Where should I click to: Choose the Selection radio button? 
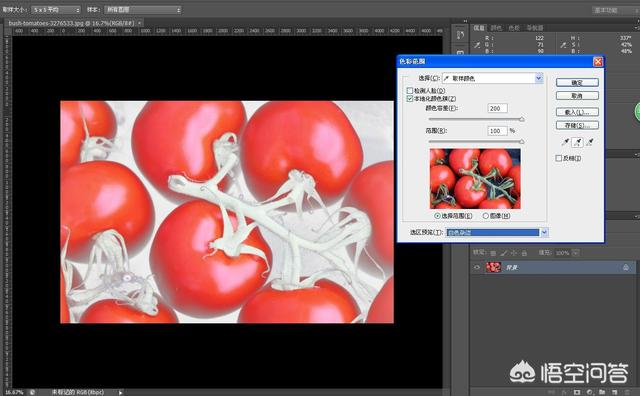437,216
